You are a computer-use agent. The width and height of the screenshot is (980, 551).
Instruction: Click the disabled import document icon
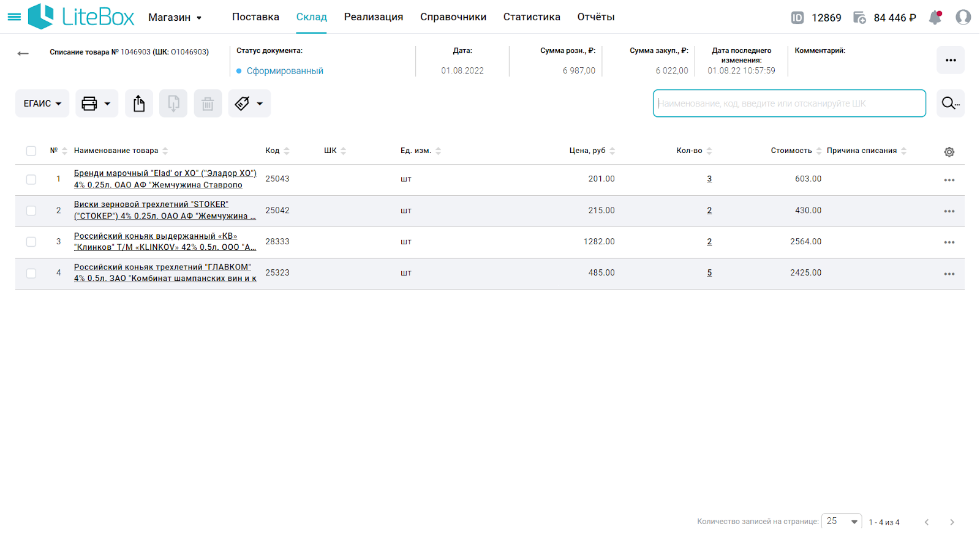point(173,103)
